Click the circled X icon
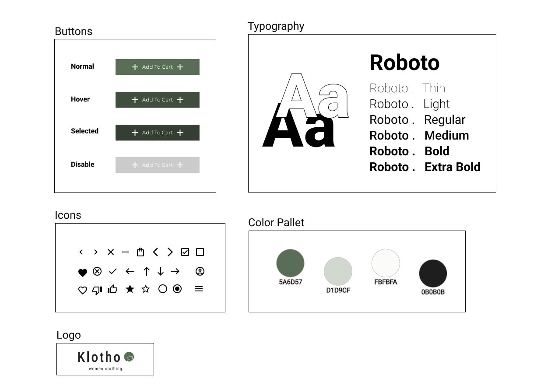This screenshot has height=392, width=551. [x=97, y=271]
